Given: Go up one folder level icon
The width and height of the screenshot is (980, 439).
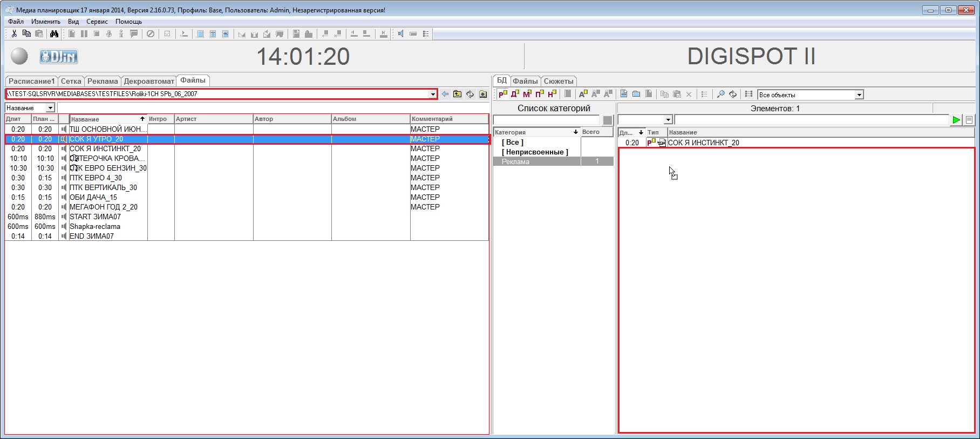Looking at the screenshot, I should coord(458,94).
